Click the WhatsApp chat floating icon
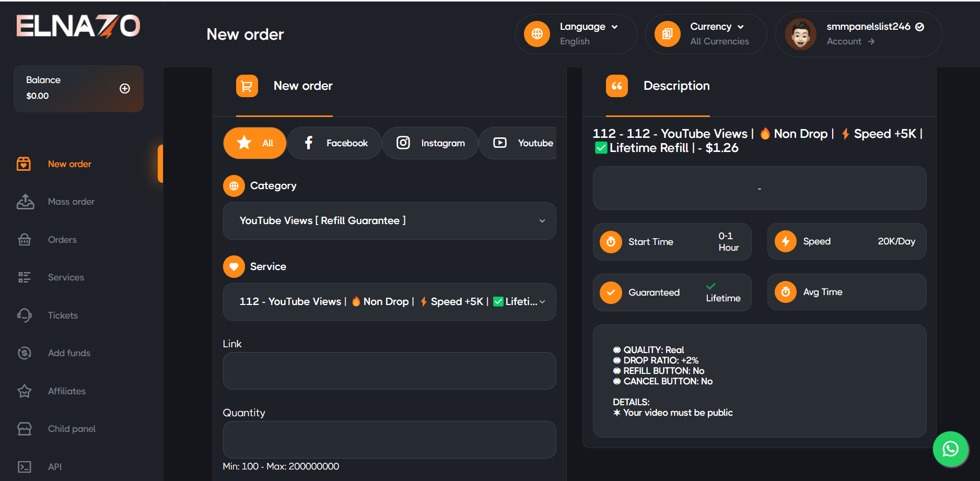The height and width of the screenshot is (481, 980). [950, 449]
